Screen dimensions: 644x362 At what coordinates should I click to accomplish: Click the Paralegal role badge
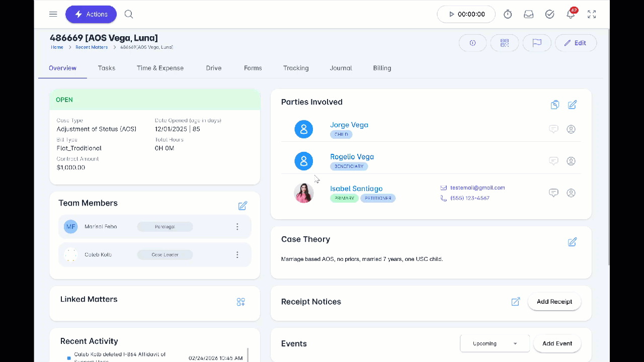[x=165, y=227]
